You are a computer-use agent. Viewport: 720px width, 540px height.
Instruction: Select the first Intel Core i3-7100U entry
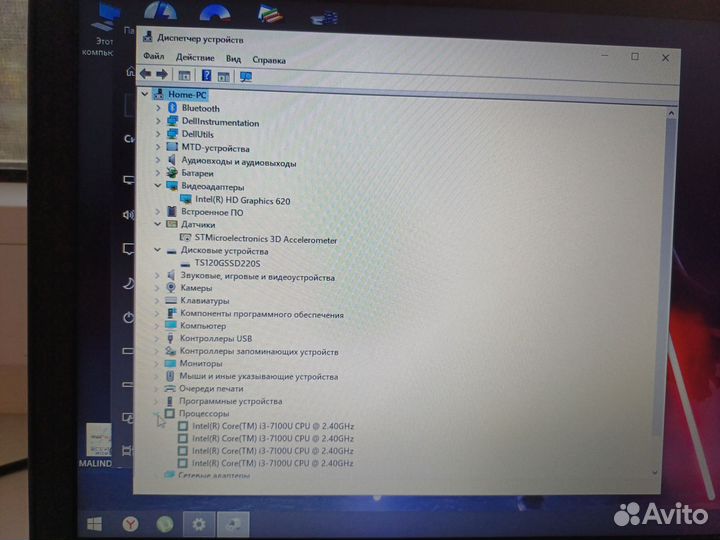pyautogui.click(x=273, y=426)
